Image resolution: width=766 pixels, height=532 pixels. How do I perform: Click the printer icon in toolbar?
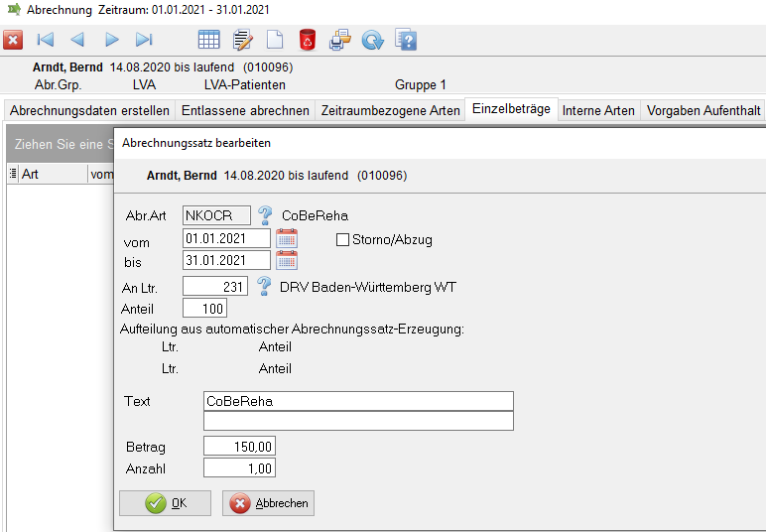point(340,40)
